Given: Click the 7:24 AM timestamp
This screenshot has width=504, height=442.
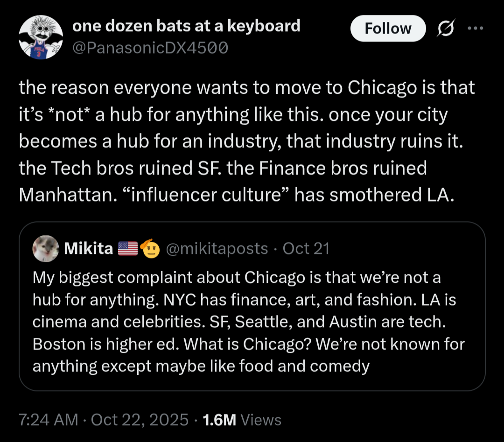Looking at the screenshot, I should tap(48, 420).
